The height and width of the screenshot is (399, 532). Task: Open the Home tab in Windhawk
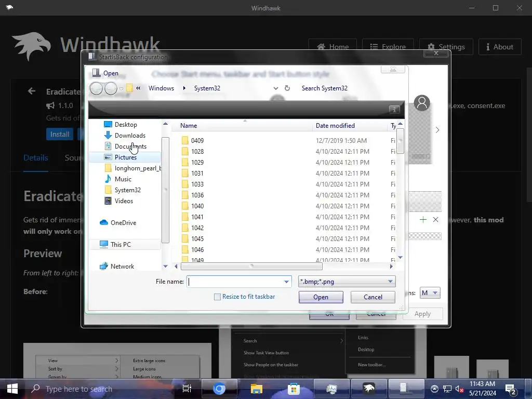(x=332, y=47)
